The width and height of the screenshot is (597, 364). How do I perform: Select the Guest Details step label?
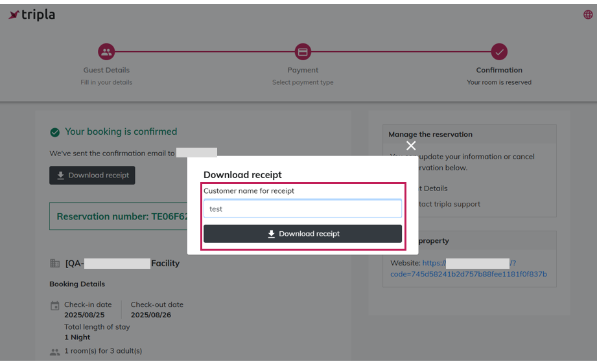[106, 70]
